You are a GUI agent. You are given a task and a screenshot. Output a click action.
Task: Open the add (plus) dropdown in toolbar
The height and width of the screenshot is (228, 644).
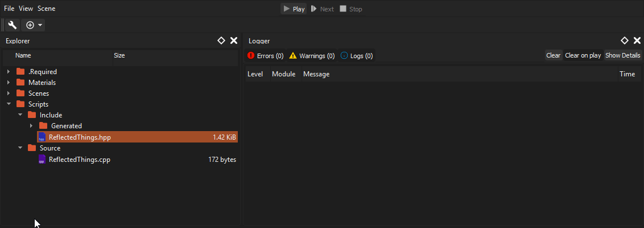tap(33, 25)
